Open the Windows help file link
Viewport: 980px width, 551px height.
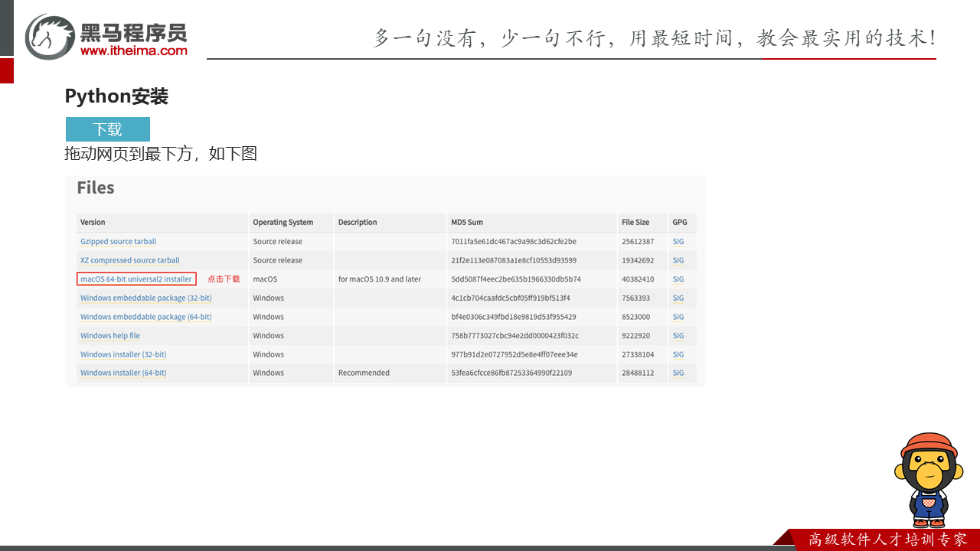point(109,335)
